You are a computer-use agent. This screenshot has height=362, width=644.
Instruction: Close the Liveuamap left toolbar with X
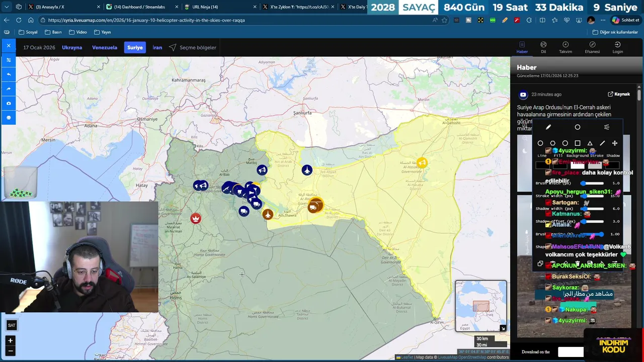9,46
